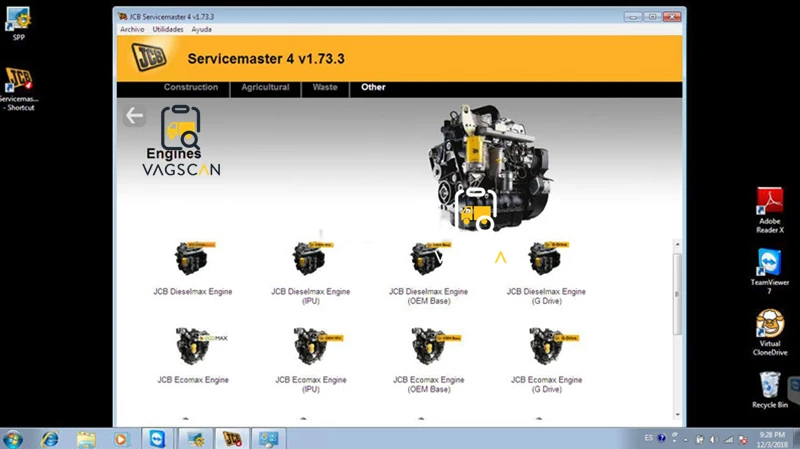
Task: Switch to the Construction tab
Action: (191, 87)
